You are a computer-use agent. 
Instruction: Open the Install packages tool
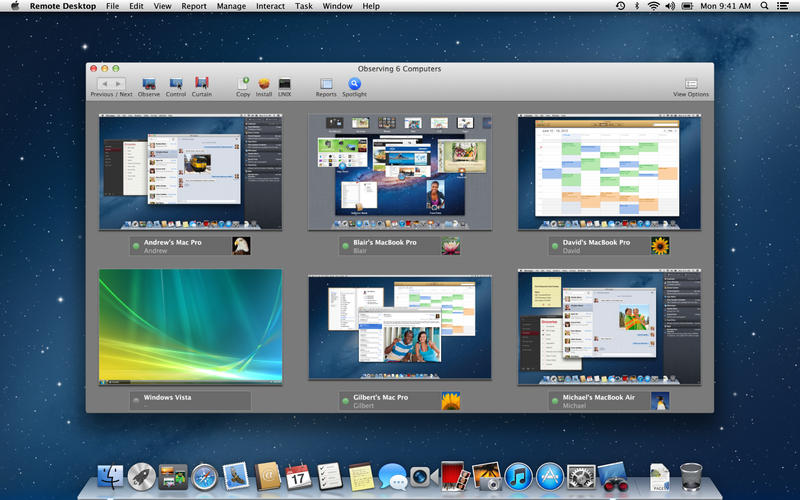(x=264, y=84)
